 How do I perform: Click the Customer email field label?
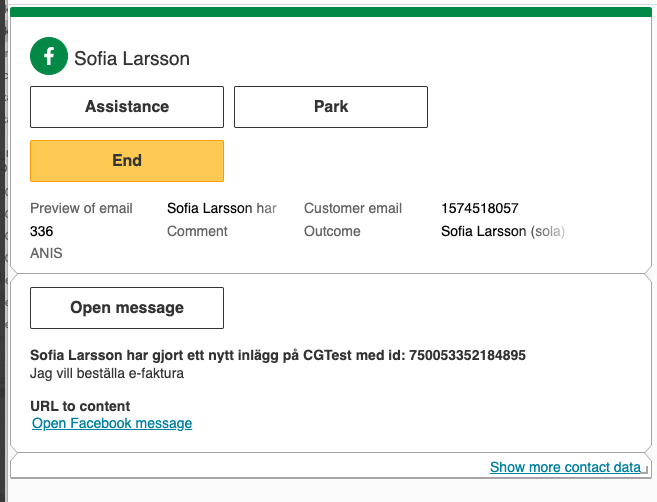(x=353, y=209)
